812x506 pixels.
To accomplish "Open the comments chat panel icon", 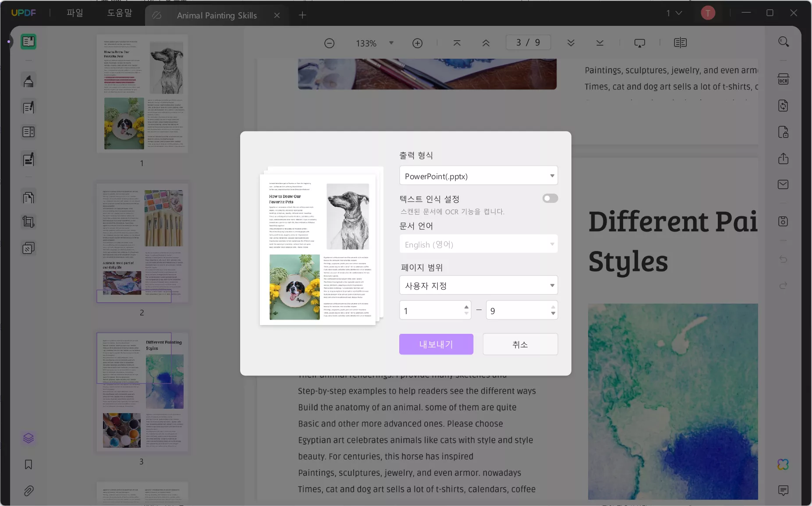I will click(x=784, y=490).
